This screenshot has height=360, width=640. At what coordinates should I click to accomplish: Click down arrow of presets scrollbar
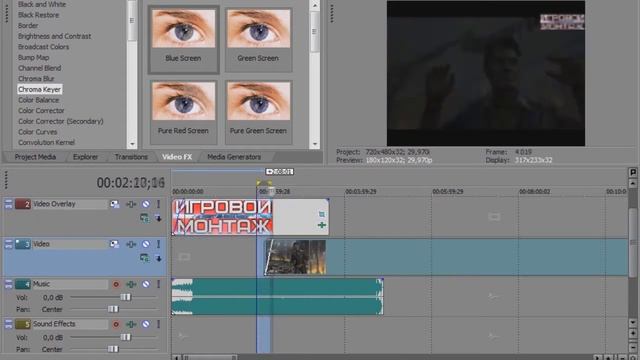(x=315, y=144)
